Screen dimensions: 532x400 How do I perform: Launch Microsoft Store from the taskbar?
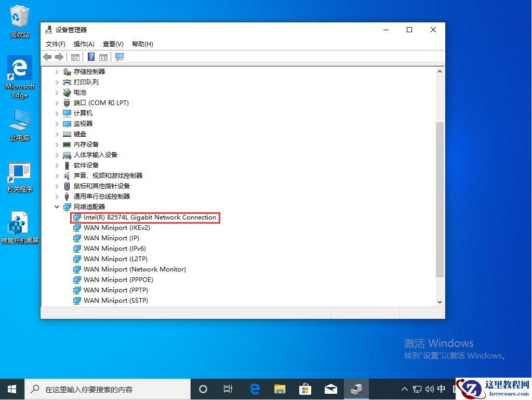coord(305,389)
